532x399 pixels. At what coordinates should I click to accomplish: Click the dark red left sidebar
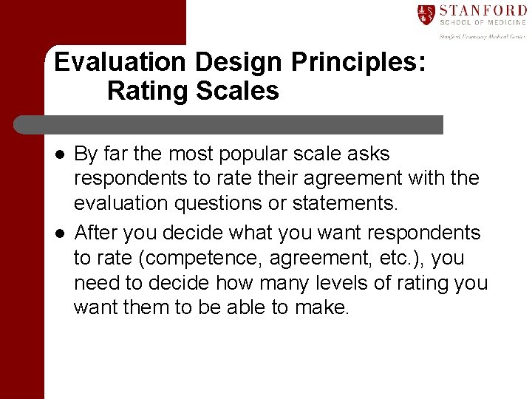pos(21,265)
